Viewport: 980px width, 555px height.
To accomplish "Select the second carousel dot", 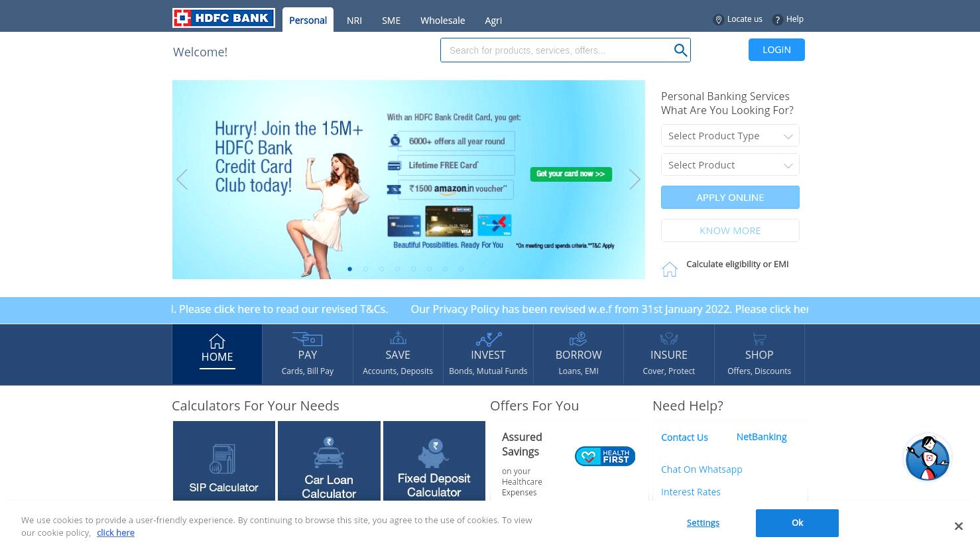I will 366,269.
